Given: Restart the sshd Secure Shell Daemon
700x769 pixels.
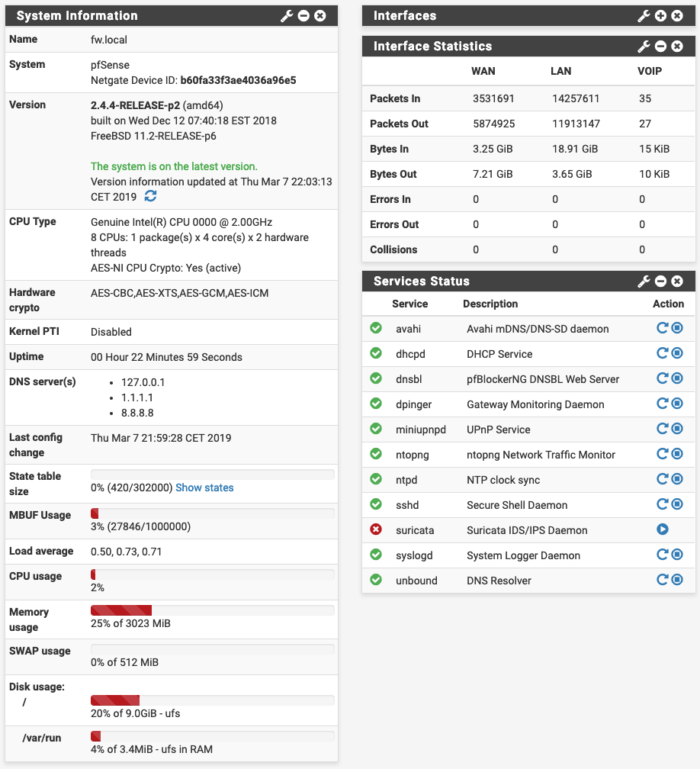Looking at the screenshot, I should [662, 504].
